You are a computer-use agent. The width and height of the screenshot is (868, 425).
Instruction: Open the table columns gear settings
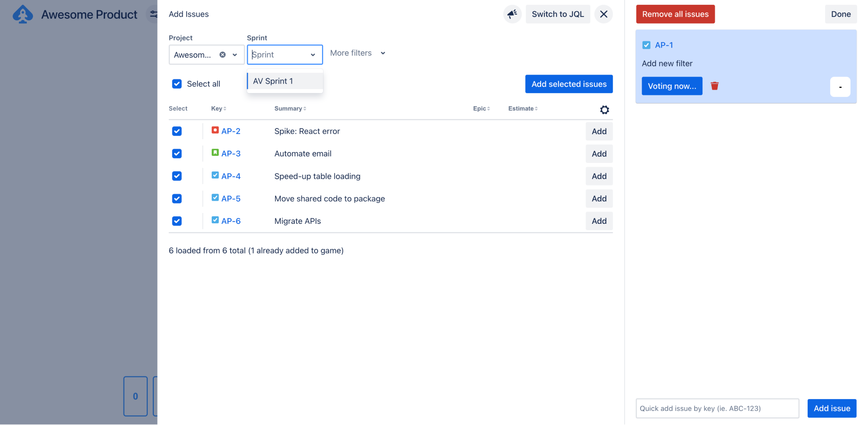[604, 110]
